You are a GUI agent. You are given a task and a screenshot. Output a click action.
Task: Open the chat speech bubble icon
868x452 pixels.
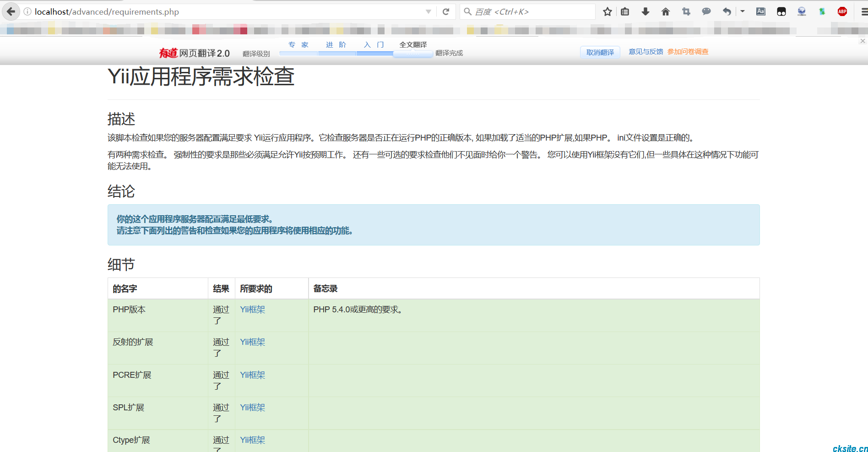coord(706,11)
